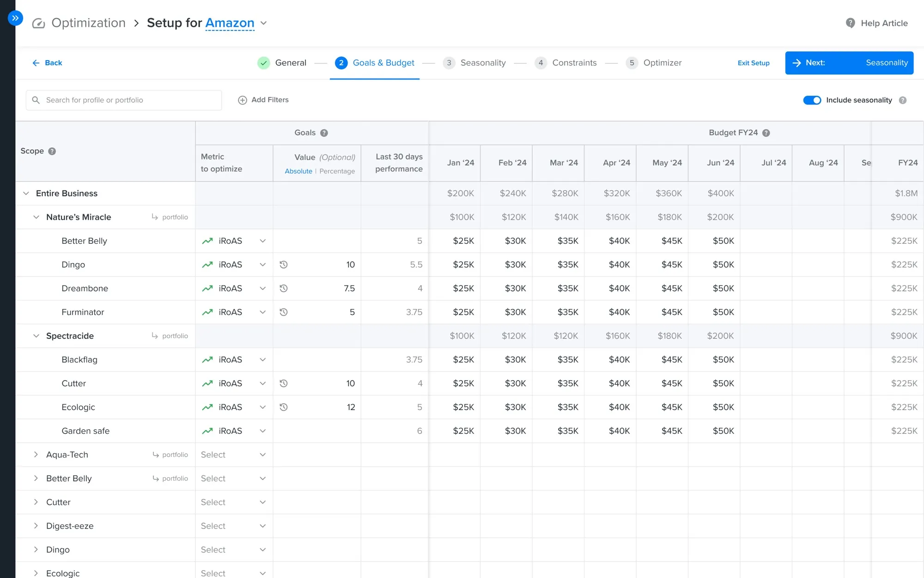This screenshot has width=924, height=578.
Task: Click Jun '24 budget for Garden safe
Action: click(715, 431)
